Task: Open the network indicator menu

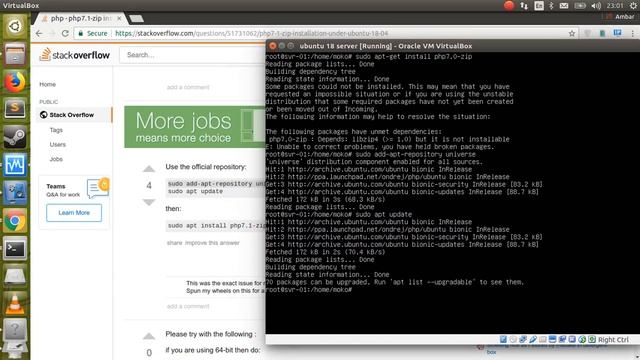Action: (524, 6)
